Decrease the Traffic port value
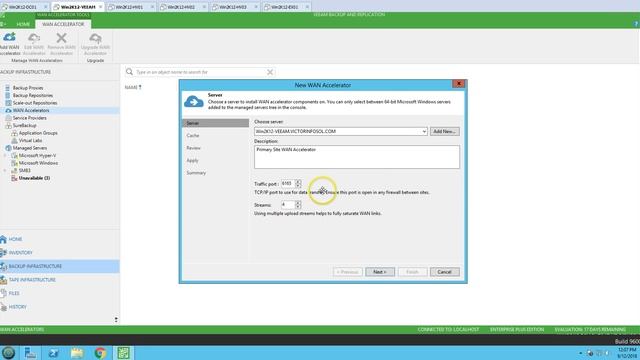The height and width of the screenshot is (360, 640). (x=298, y=186)
